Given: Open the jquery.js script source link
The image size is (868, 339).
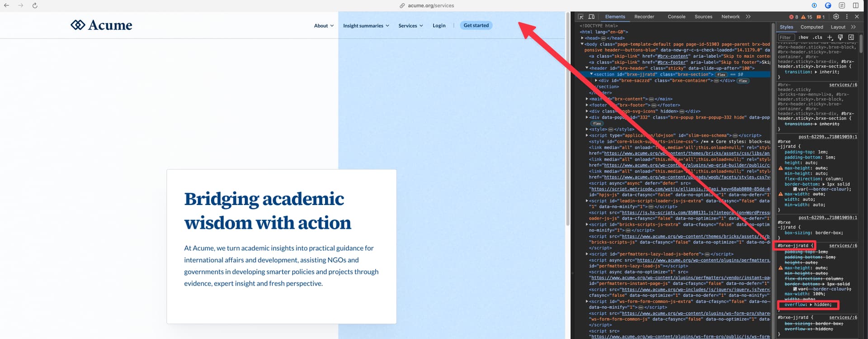Looking at the screenshot, I should tap(696, 290).
